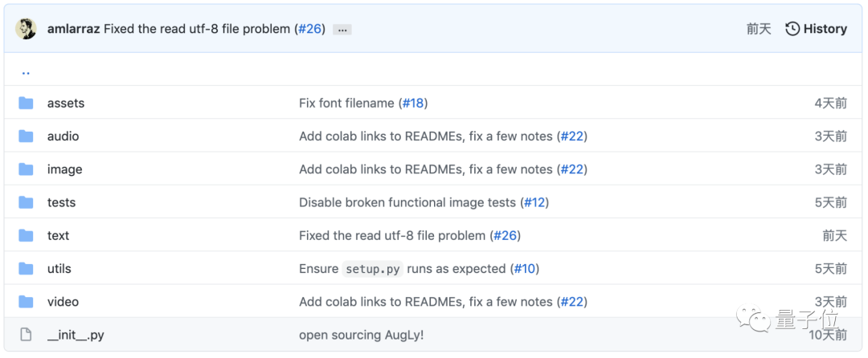Click amlarraz username link
The image size is (868, 358).
click(74, 29)
